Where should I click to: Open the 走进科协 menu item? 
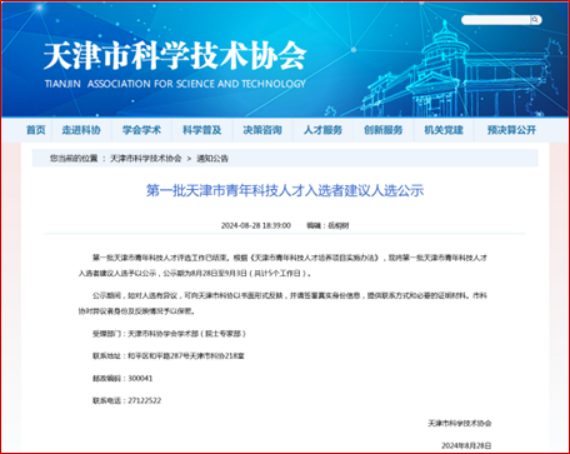click(x=81, y=130)
